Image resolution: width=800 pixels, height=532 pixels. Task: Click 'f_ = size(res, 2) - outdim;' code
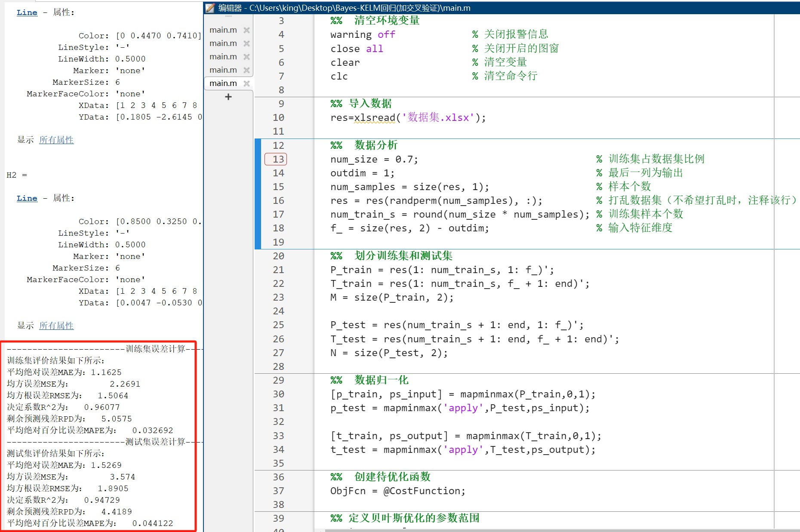[410, 228]
